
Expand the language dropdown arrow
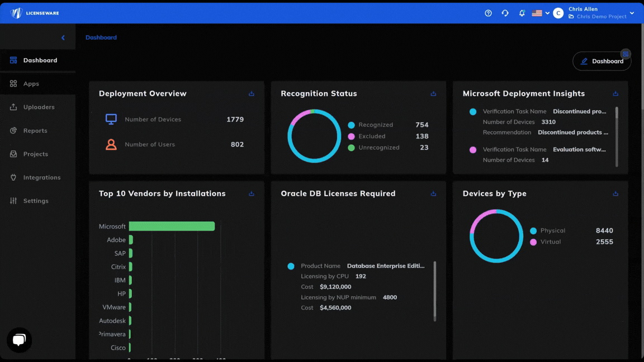click(x=547, y=13)
